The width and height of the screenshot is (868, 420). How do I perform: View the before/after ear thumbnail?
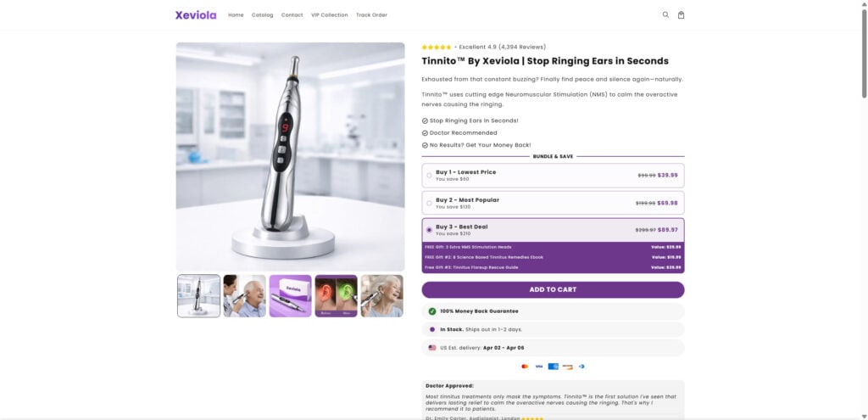pyautogui.click(x=336, y=296)
